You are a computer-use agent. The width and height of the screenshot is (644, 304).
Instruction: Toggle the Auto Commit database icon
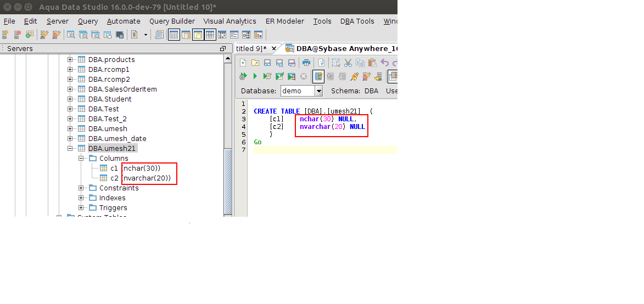click(318, 76)
